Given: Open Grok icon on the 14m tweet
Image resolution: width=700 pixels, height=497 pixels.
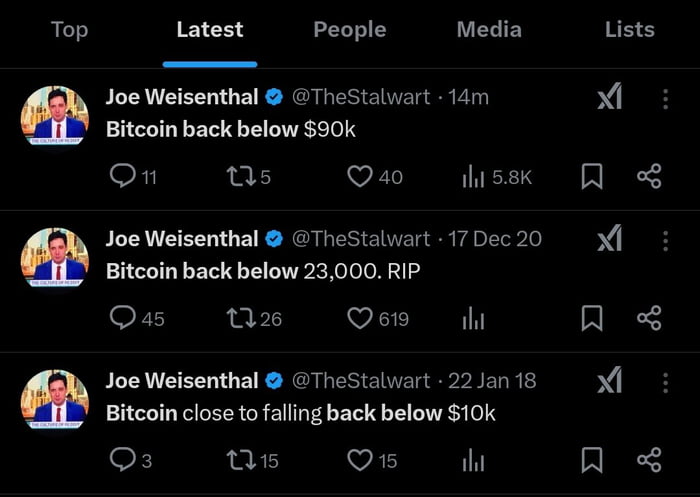Looking at the screenshot, I should coord(609,97).
